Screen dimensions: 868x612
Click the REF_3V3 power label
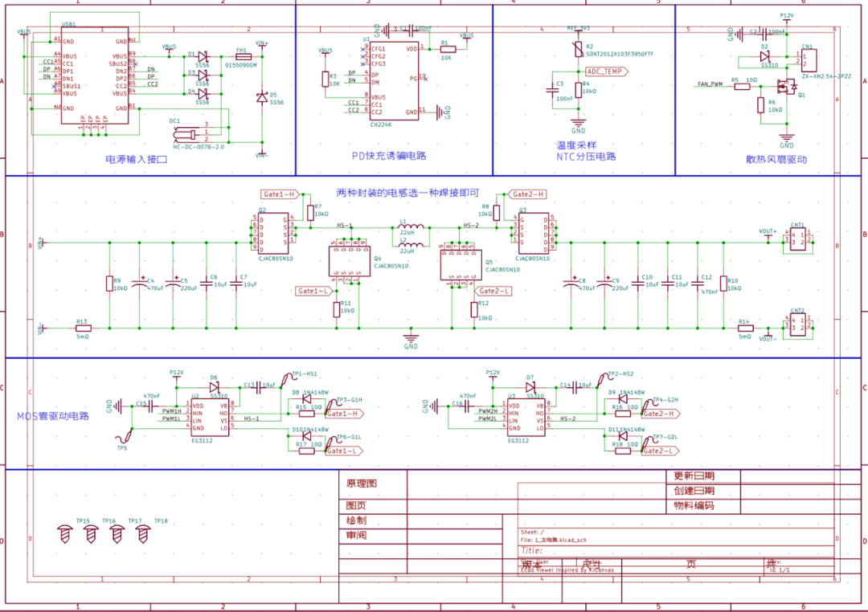pyautogui.click(x=579, y=28)
